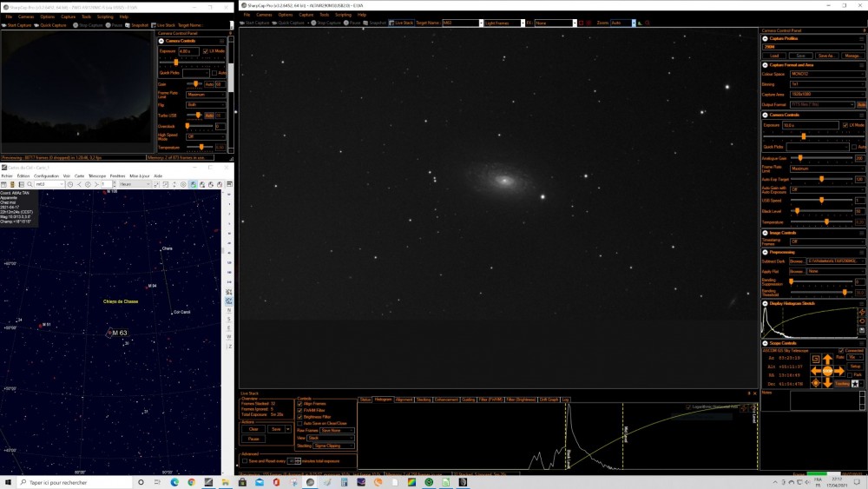Toggle Align Frames checkbox in Live Stack
The height and width of the screenshot is (489, 868).
coord(299,404)
